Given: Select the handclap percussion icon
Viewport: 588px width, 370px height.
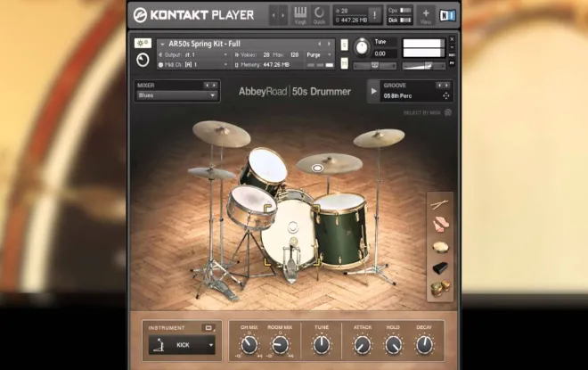Looking at the screenshot, I should click(440, 225).
